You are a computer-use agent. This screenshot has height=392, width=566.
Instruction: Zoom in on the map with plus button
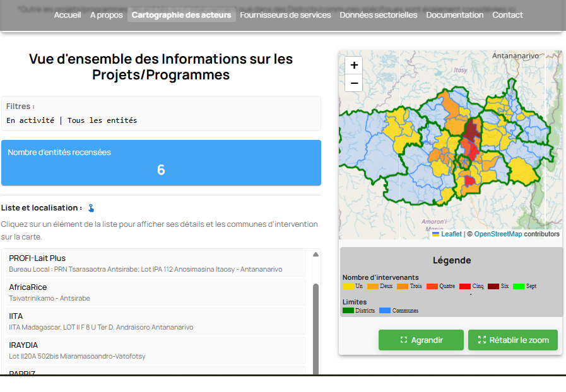point(354,66)
